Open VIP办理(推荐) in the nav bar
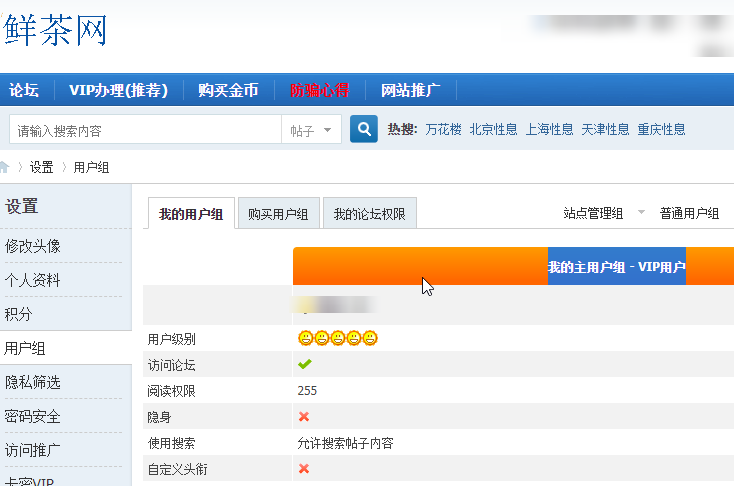This screenshot has height=486, width=734. point(118,90)
